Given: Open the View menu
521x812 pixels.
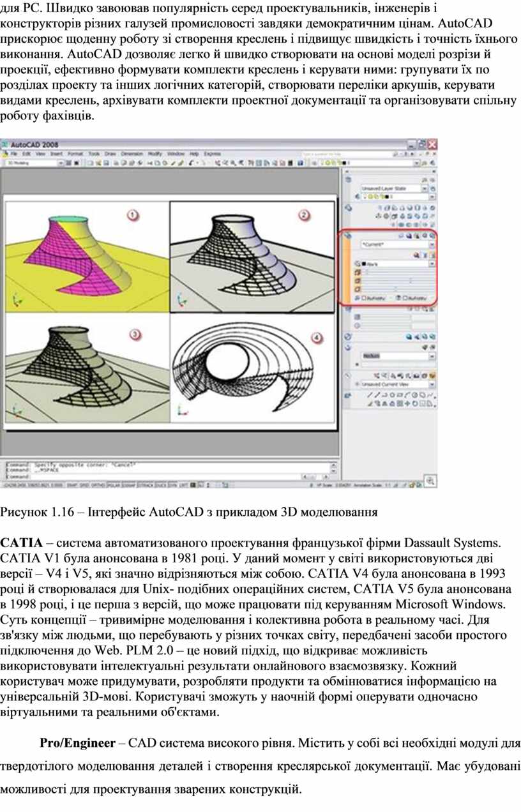Looking at the screenshot, I should point(40,153).
